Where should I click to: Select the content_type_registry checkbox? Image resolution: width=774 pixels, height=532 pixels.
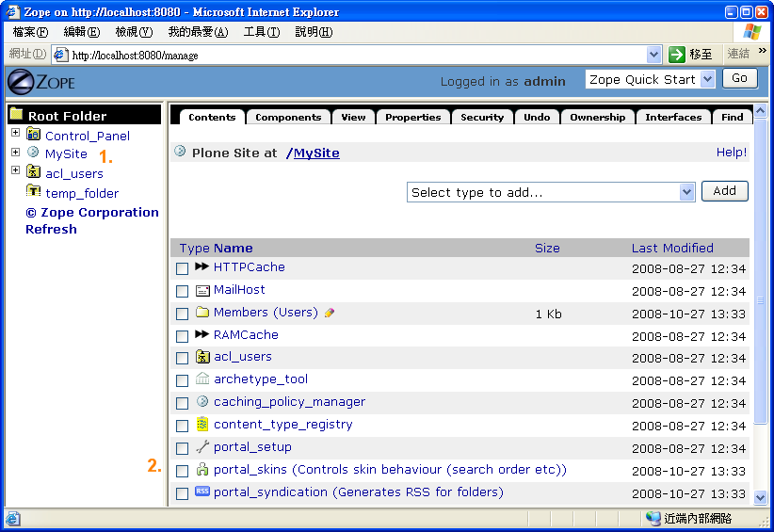pos(182,426)
